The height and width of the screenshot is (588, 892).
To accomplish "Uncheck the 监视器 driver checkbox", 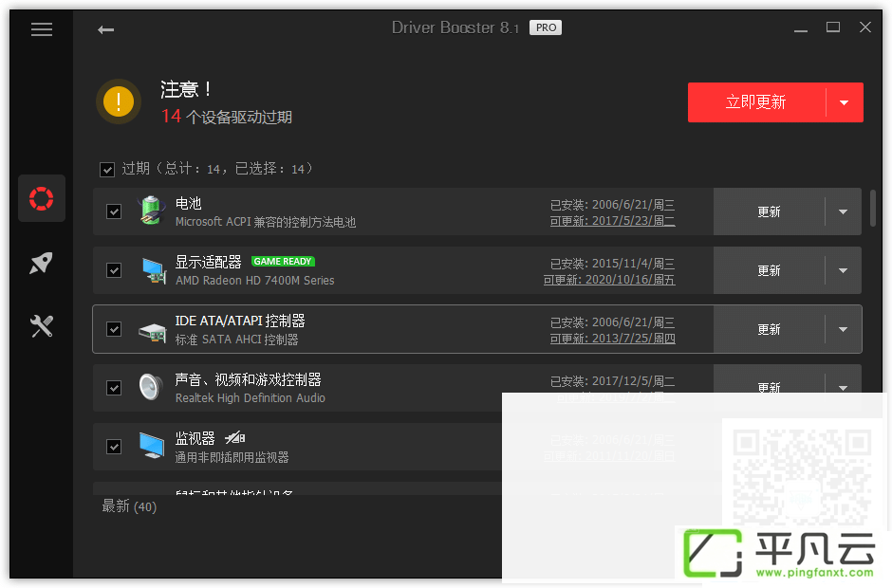I will [x=114, y=447].
